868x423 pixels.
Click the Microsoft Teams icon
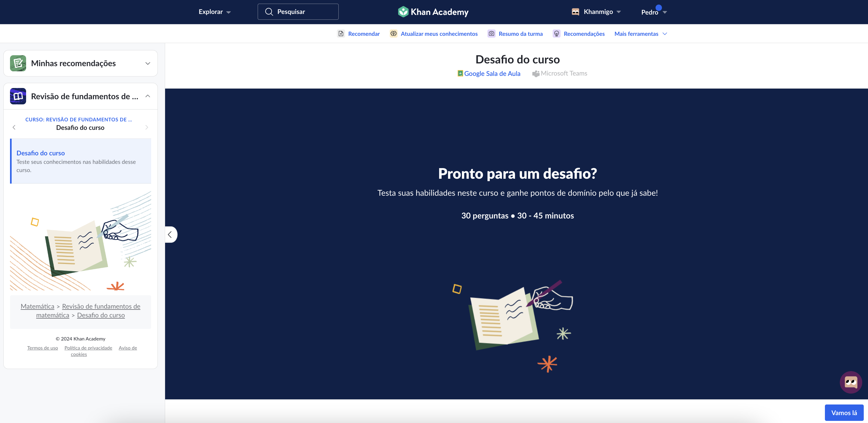pyautogui.click(x=536, y=73)
